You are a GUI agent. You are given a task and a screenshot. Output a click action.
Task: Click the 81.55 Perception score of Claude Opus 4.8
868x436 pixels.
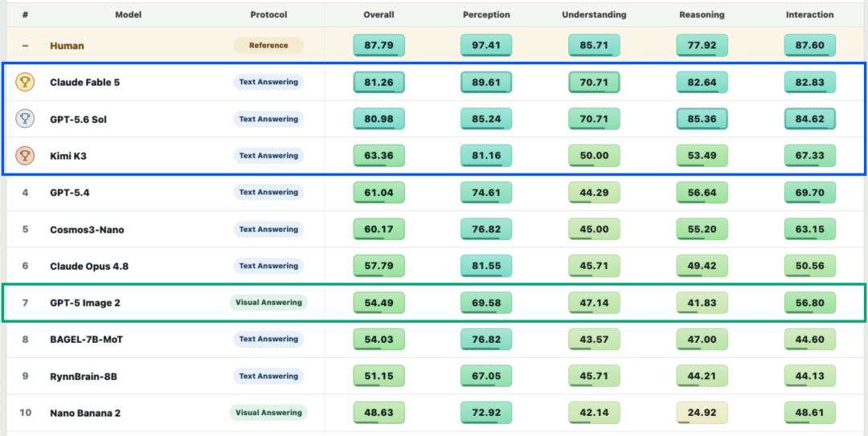point(486,266)
